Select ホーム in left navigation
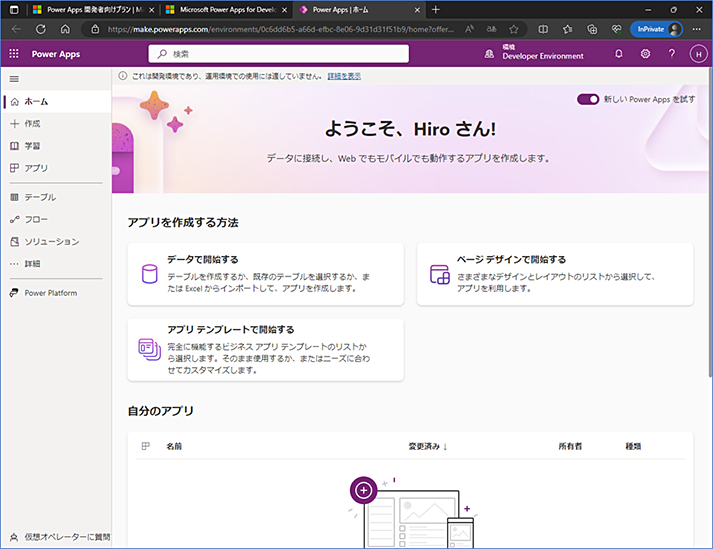The image size is (713, 549). tap(56, 101)
